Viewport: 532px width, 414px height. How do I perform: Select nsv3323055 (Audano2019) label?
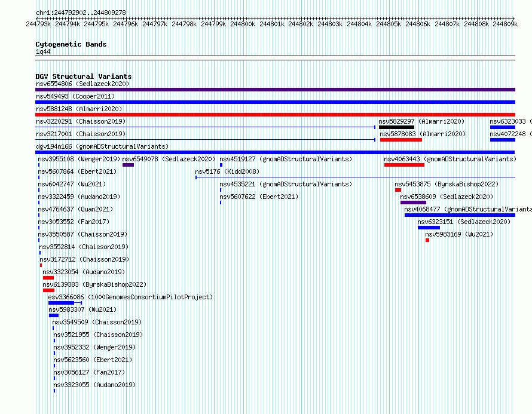[x=94, y=385]
